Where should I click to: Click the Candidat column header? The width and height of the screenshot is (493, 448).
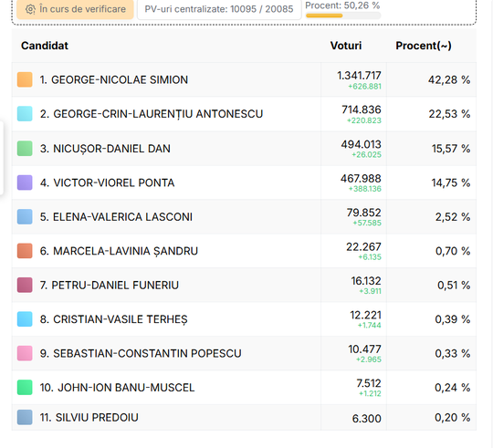(45, 46)
